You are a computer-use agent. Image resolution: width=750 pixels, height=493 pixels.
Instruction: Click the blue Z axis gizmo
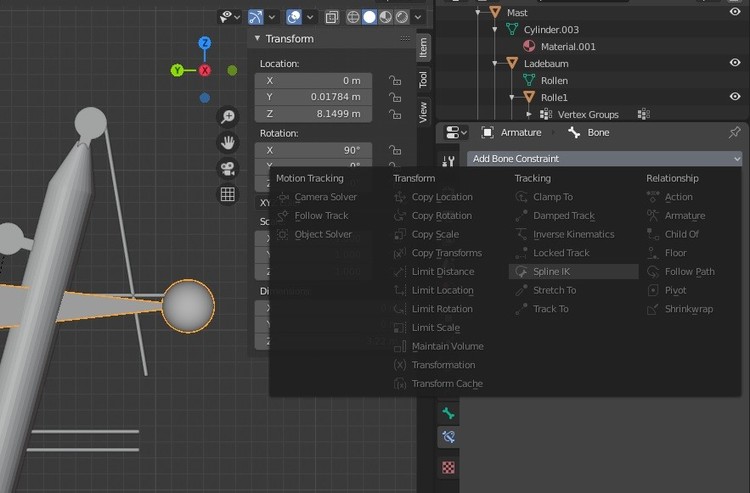[x=205, y=43]
